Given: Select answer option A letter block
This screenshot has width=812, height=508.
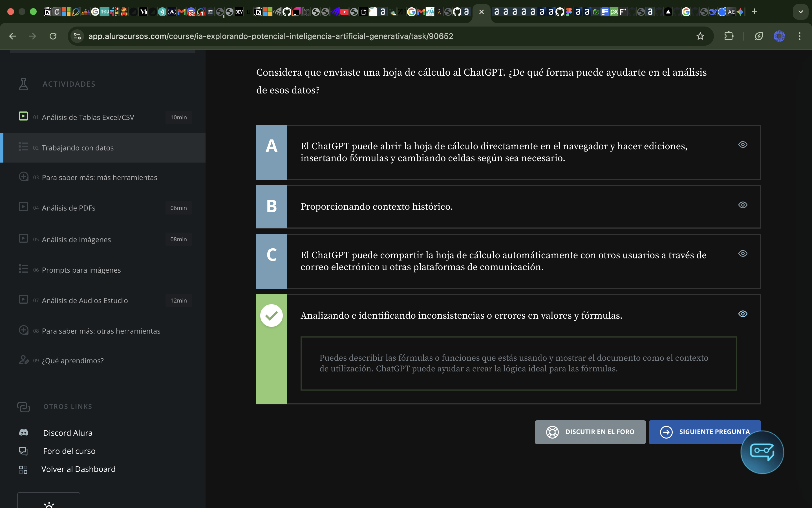Looking at the screenshot, I should tap(272, 152).
